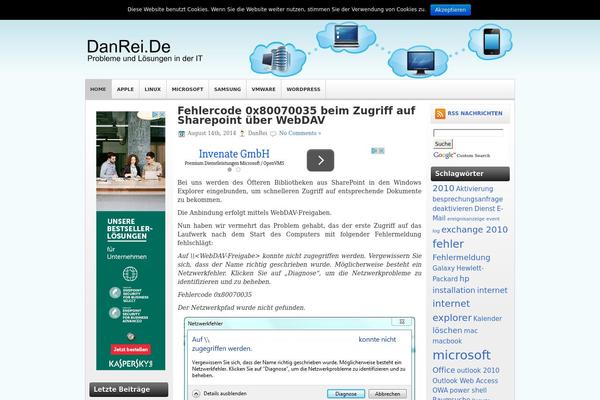Open the MICROSOFT menu category
The width and height of the screenshot is (600, 400).
pos(188,89)
